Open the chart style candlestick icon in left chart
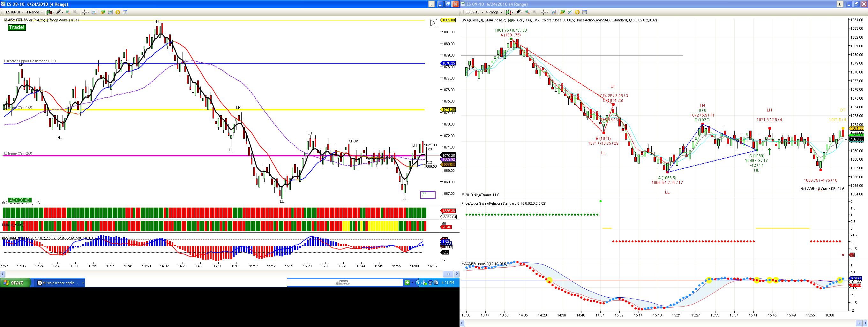 click(49, 12)
